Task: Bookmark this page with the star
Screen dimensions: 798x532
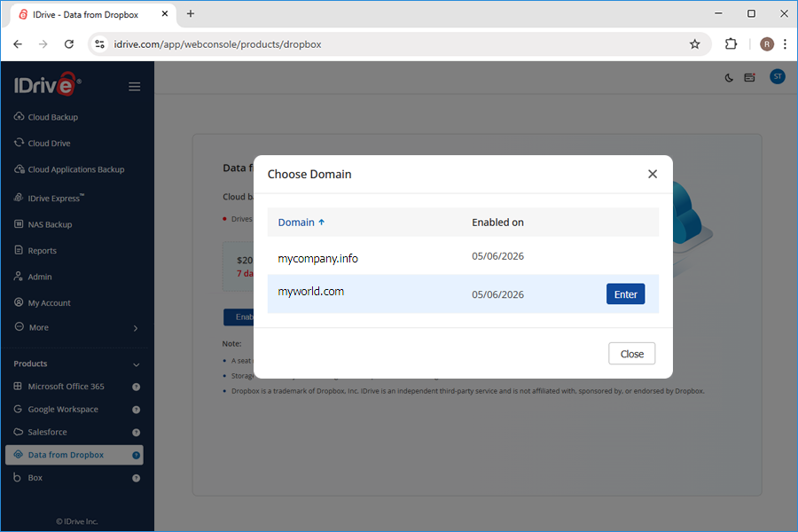Action: click(x=694, y=44)
